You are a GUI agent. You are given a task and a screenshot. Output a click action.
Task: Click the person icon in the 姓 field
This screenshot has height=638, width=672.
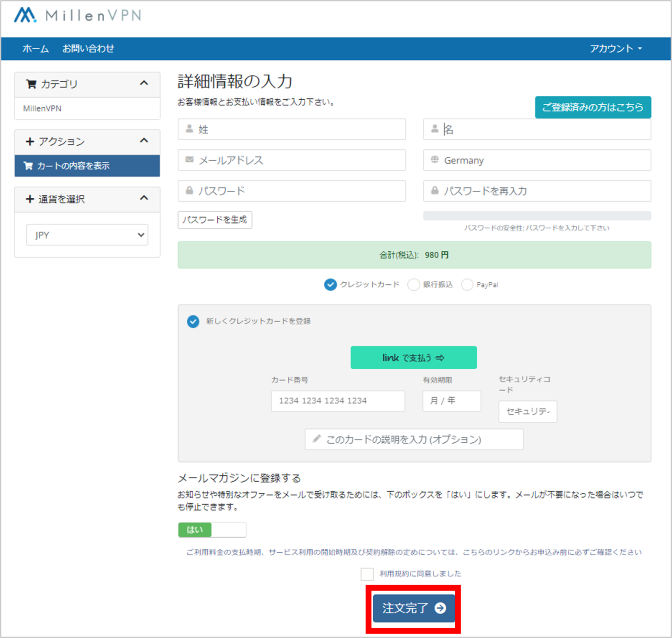click(189, 129)
